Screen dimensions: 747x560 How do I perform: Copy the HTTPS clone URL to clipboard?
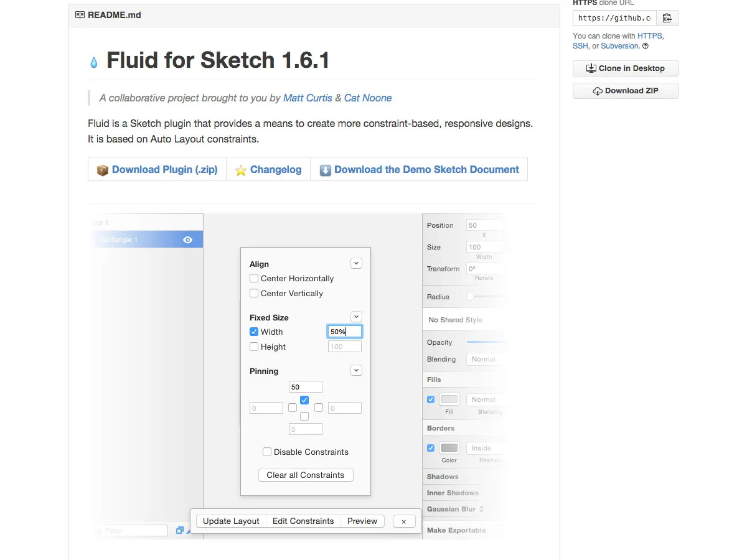[x=667, y=18]
